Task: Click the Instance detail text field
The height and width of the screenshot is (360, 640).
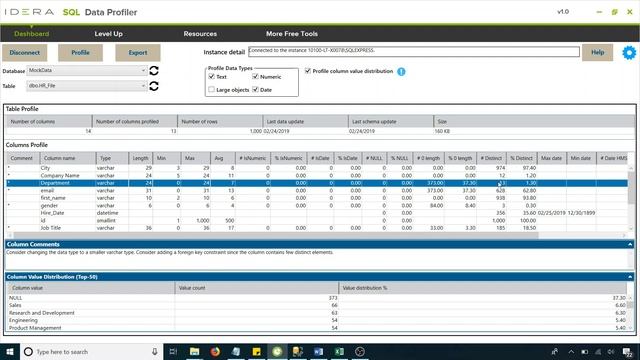Action: pos(413,51)
